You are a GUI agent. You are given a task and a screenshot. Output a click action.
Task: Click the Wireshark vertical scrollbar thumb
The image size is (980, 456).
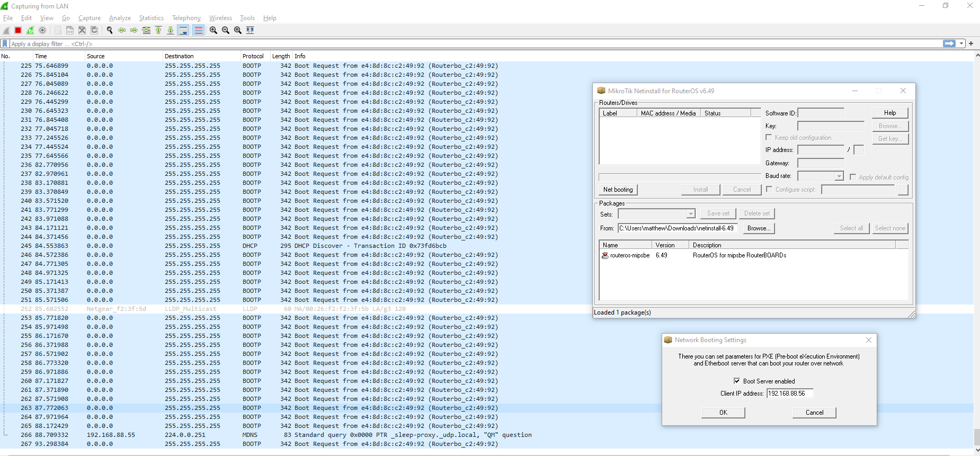(x=977, y=437)
